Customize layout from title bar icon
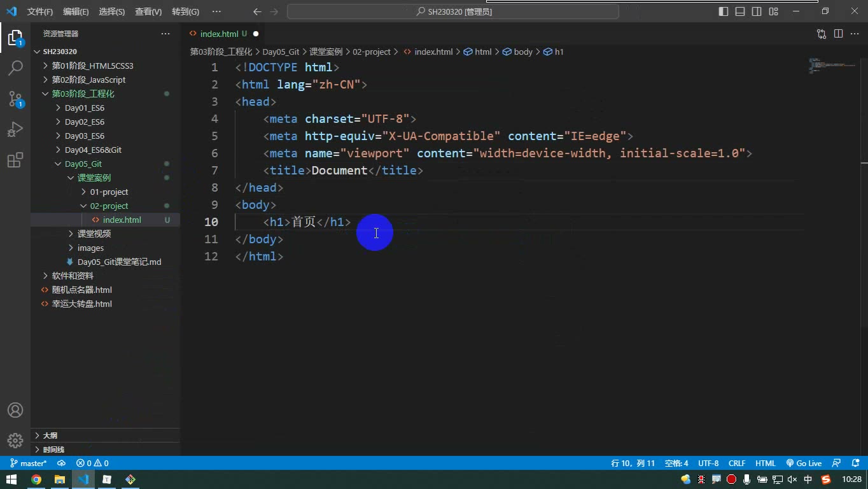Image resolution: width=868 pixels, height=489 pixels. (x=773, y=11)
